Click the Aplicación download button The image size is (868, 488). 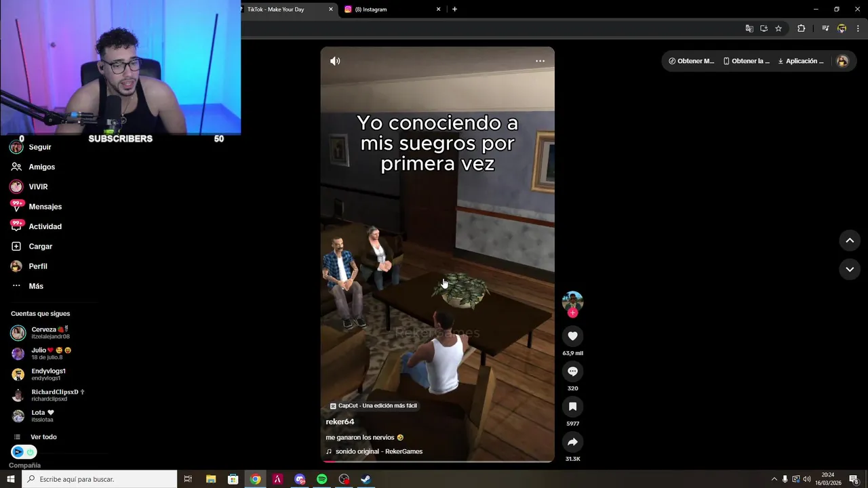pos(801,61)
